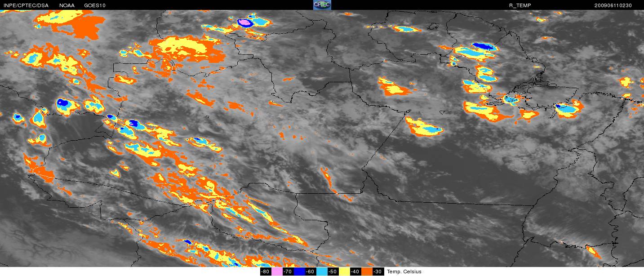The image size is (644, 276).
Task: Click the -50 legend value
Action: [333, 272]
